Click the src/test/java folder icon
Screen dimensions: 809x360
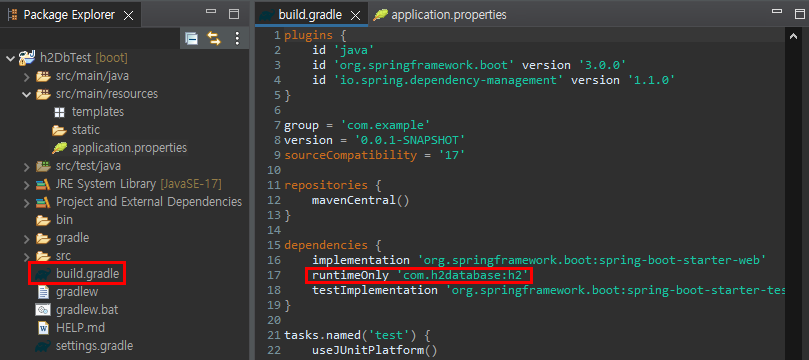pyautogui.click(x=43, y=166)
